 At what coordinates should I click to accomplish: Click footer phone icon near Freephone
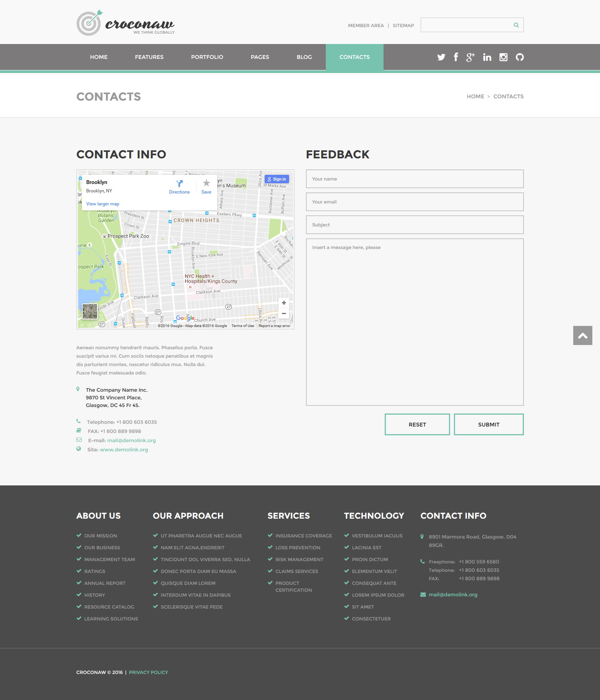(423, 562)
